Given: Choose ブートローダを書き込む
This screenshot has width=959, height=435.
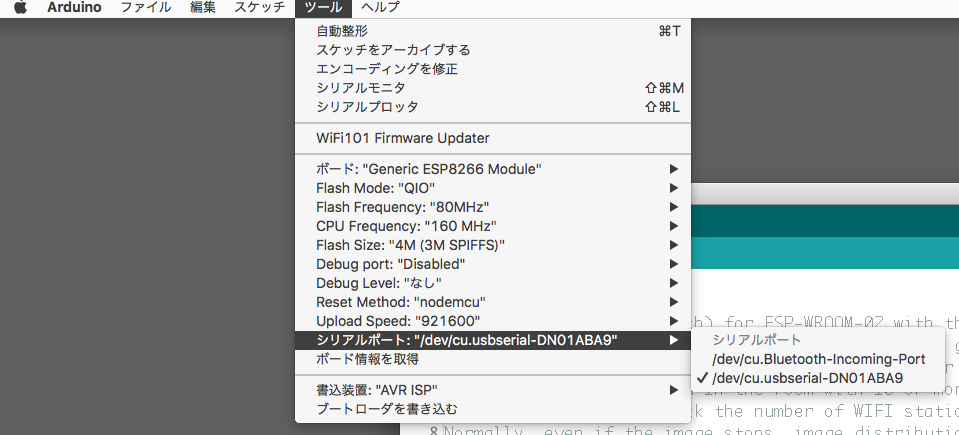Looking at the screenshot, I should pyautogui.click(x=493, y=409).
